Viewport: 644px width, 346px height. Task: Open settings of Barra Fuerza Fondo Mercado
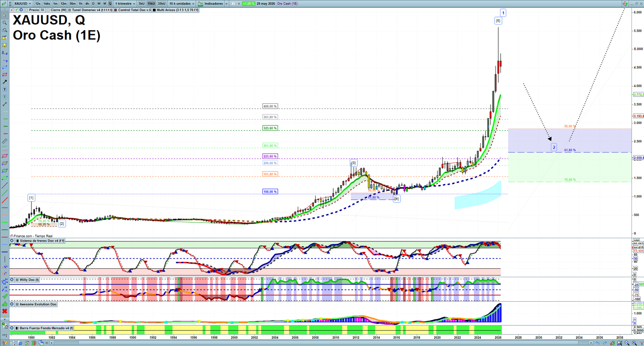(12, 328)
